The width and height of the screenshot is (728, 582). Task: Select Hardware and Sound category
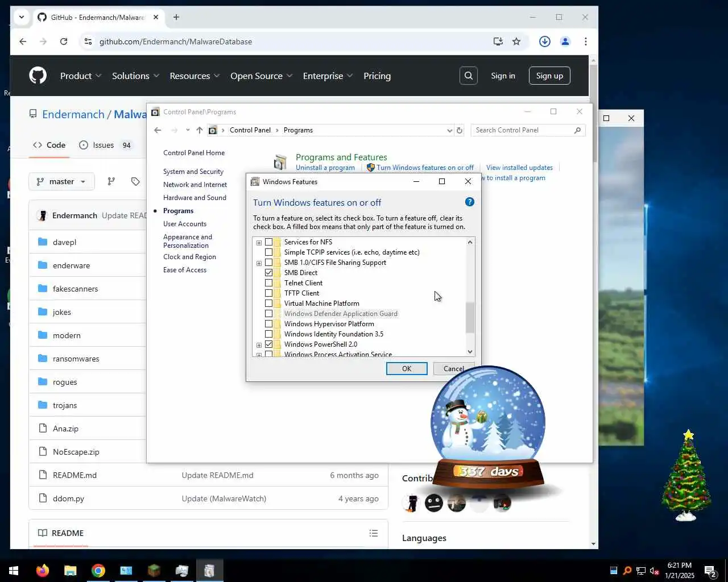(195, 198)
